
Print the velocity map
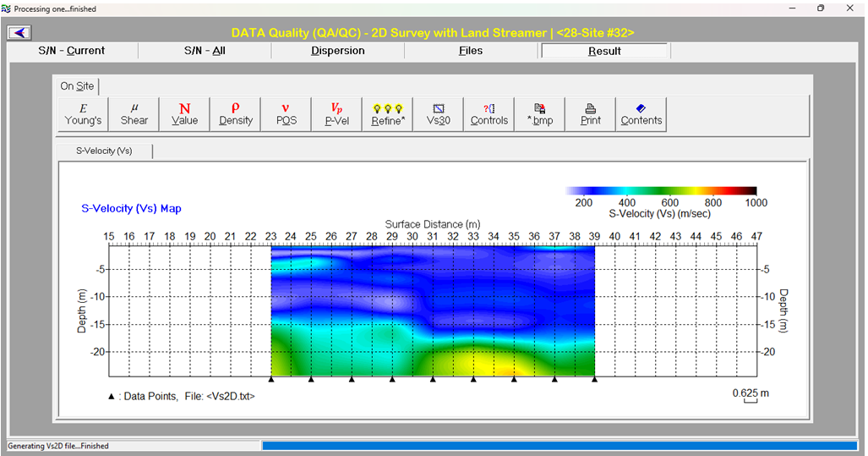pos(590,114)
